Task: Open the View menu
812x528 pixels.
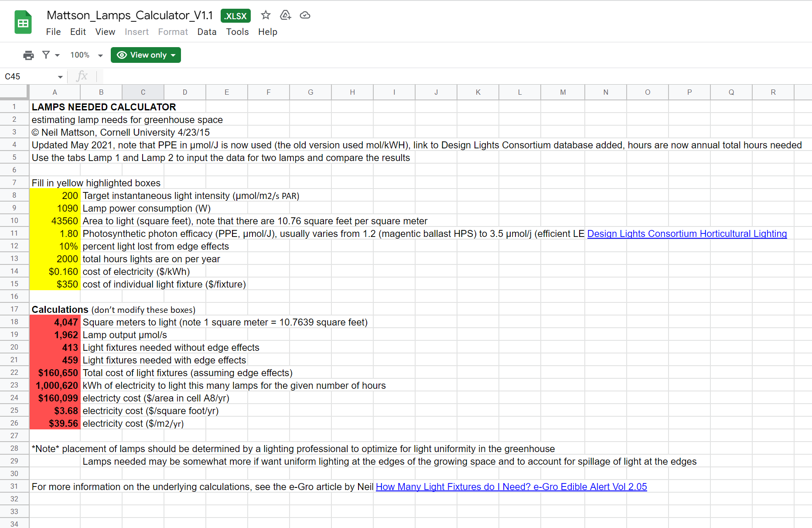Action: coord(105,32)
